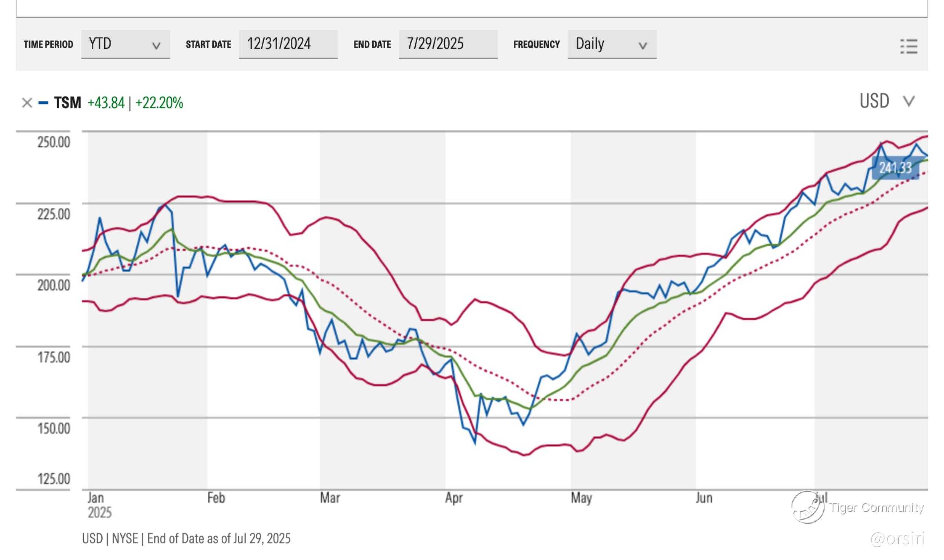Click the Tiger Community watermark text

coord(876,507)
